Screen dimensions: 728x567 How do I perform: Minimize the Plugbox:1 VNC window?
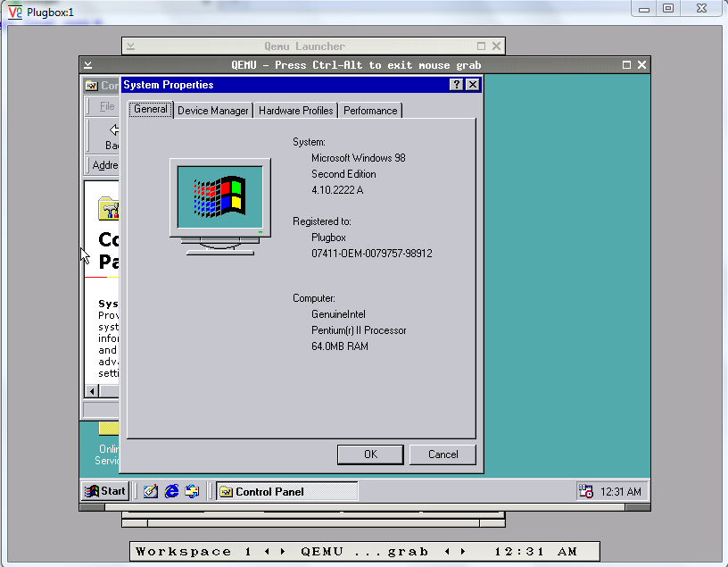(x=644, y=9)
